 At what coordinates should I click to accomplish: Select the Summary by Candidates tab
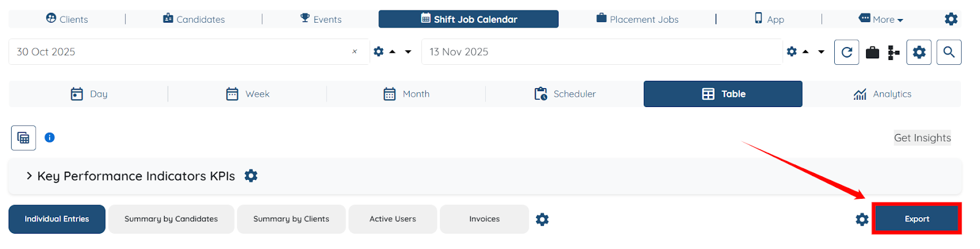pyautogui.click(x=171, y=219)
